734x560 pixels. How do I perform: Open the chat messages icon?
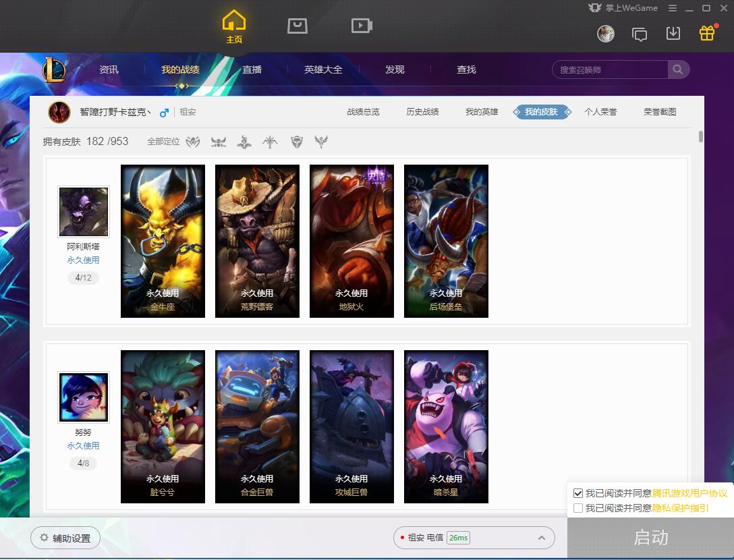click(x=640, y=34)
